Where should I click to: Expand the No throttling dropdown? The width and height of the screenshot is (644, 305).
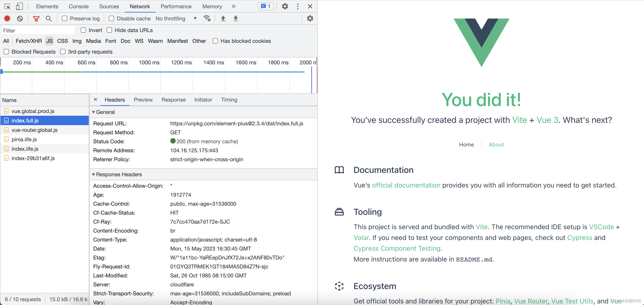pyautogui.click(x=195, y=18)
